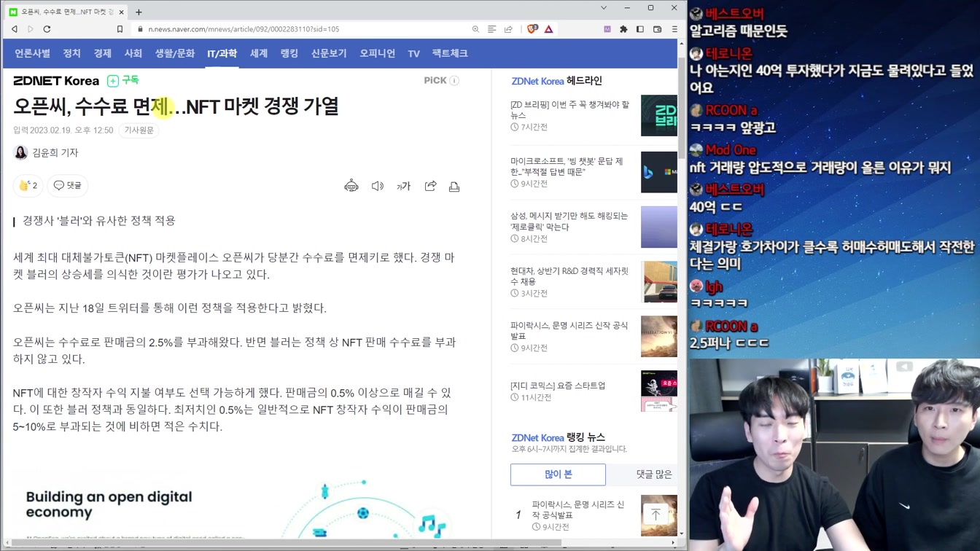Click the browser forward arrow
Image resolution: width=980 pixels, height=551 pixels.
(31, 29)
